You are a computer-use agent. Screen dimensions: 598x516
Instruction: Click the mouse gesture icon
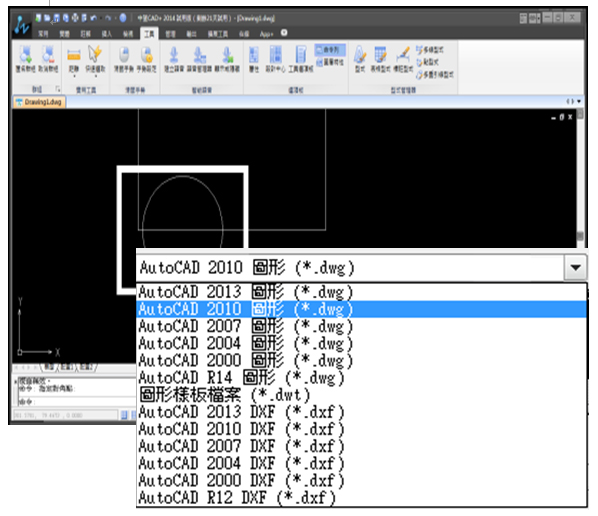click(x=124, y=58)
